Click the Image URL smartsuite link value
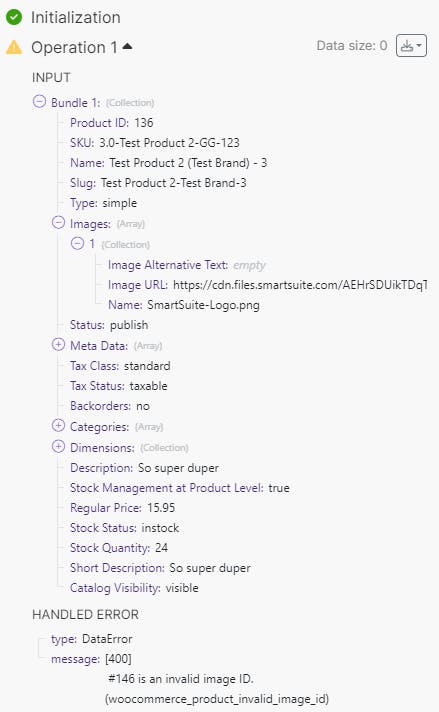 300,285
